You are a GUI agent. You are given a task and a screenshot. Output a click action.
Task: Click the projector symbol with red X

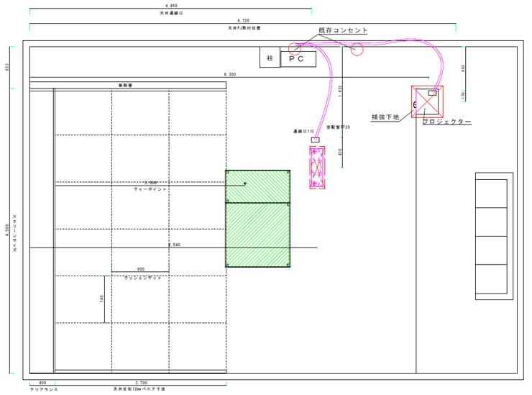427,102
